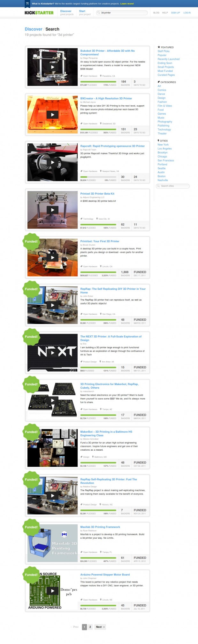The width and height of the screenshot is (198, 644).
Task: Open the Sign Up link
Action: click(175, 13)
